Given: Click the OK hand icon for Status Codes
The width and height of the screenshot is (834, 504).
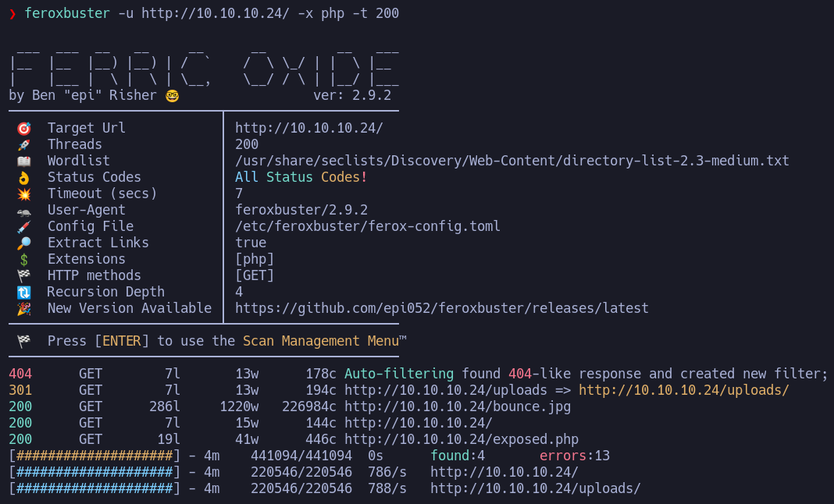Looking at the screenshot, I should (x=23, y=177).
